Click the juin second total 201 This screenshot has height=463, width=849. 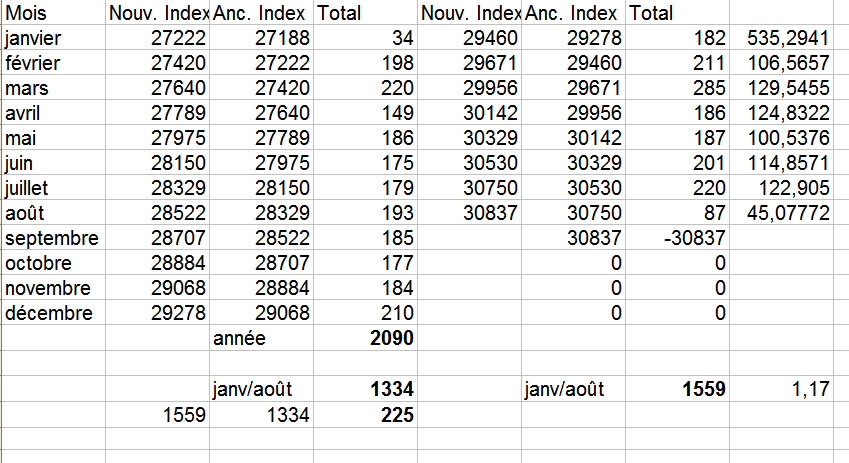coord(677,162)
